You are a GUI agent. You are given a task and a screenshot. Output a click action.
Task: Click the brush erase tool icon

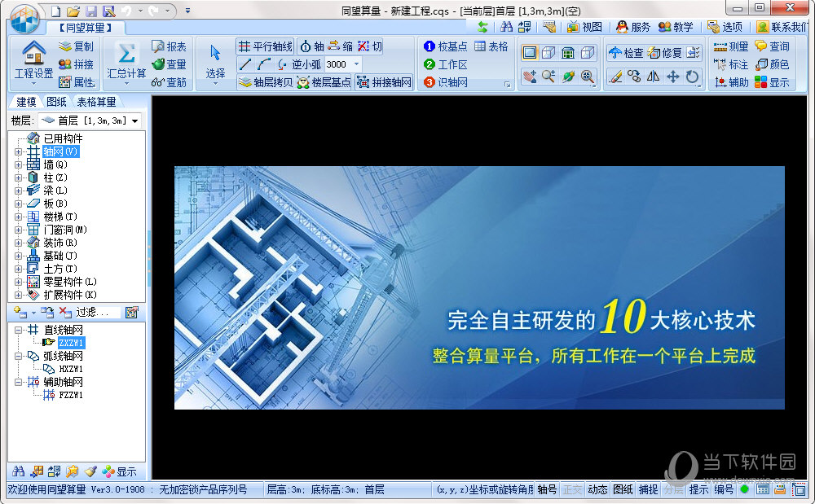coord(615,77)
